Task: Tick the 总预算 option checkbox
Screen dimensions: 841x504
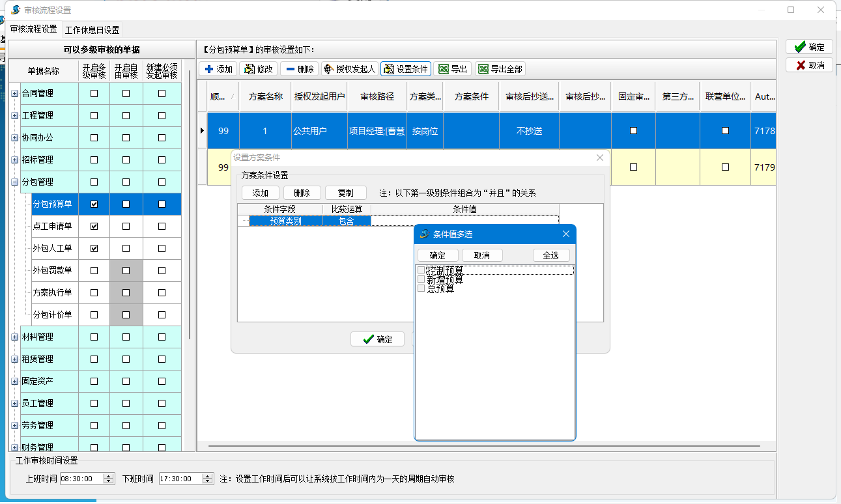Action: coord(421,288)
